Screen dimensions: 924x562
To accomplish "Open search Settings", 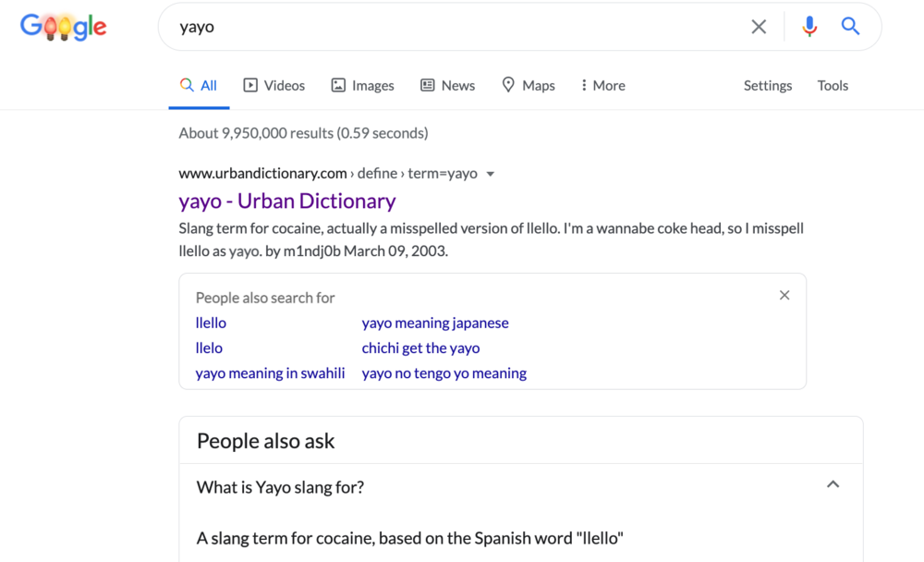I will click(x=767, y=86).
